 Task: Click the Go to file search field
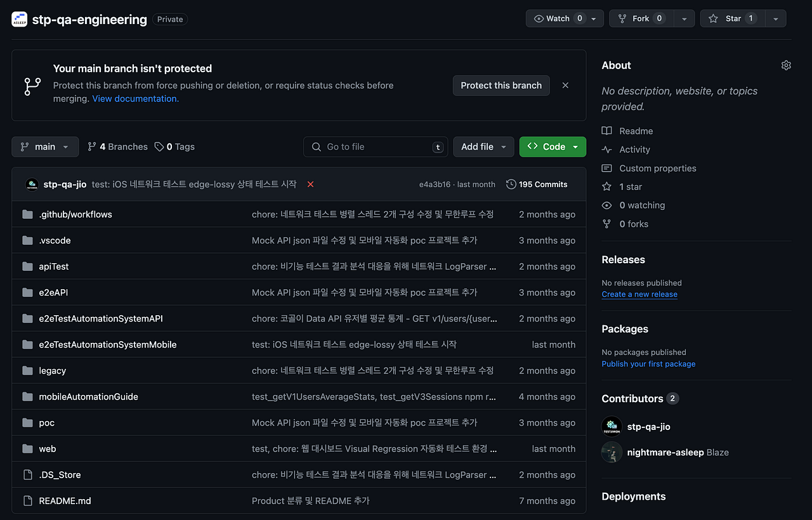tap(376, 146)
